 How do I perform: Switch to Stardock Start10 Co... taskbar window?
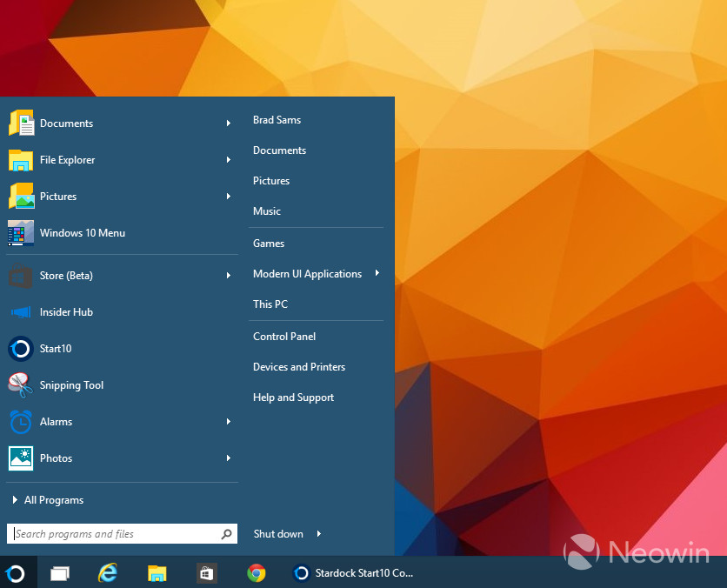[353, 573]
